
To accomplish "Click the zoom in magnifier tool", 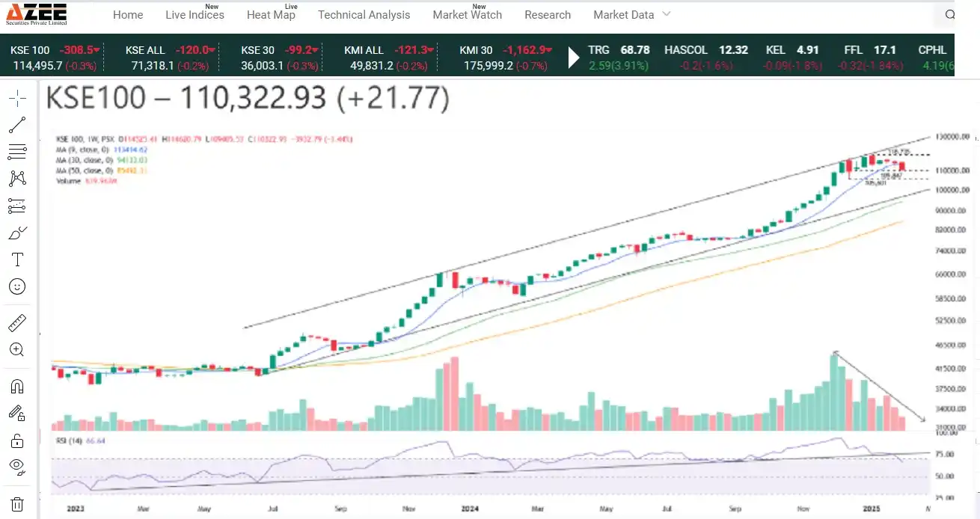I will tap(16, 350).
